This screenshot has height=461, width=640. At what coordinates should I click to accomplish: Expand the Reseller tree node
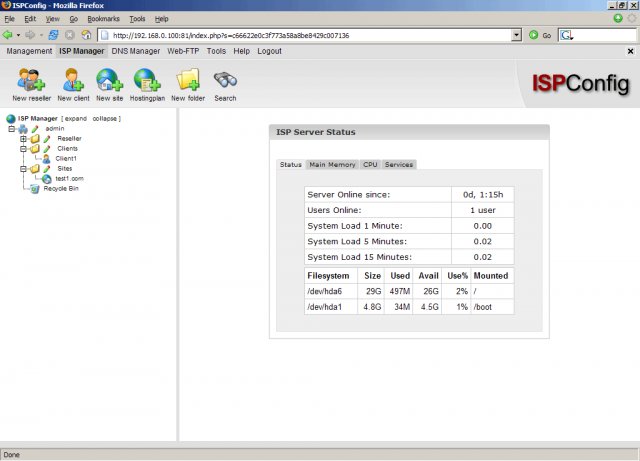[23, 138]
